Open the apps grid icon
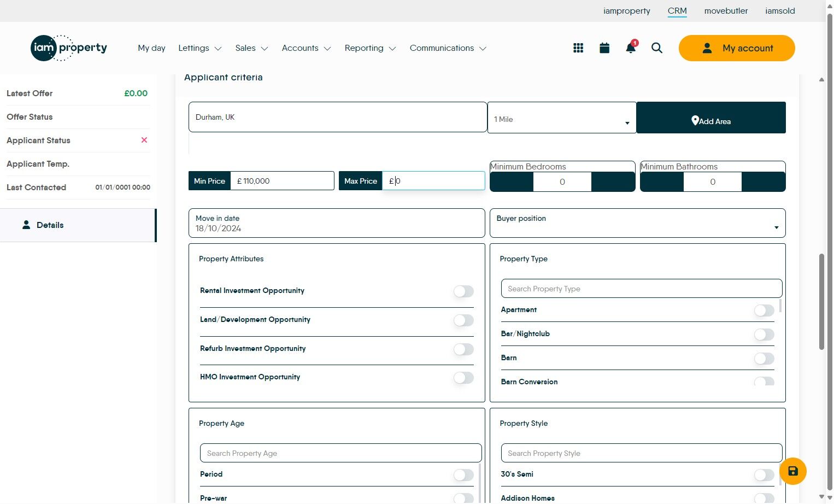Image resolution: width=834 pixels, height=504 pixels. click(578, 48)
